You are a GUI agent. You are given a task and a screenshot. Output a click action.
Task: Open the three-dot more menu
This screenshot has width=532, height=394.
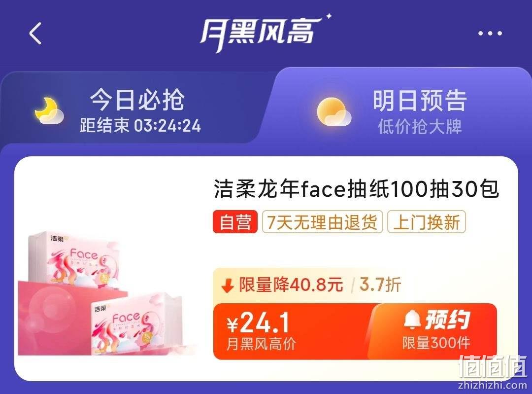[x=490, y=34]
